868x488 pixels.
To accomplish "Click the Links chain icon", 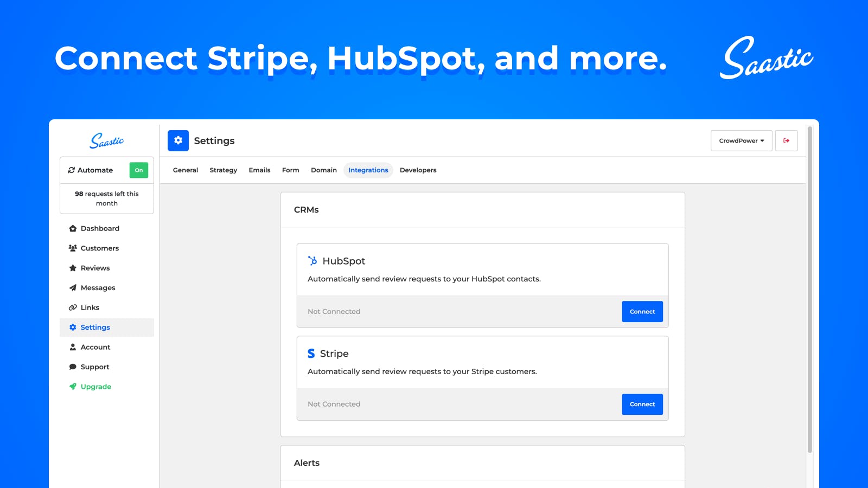I will (x=73, y=307).
